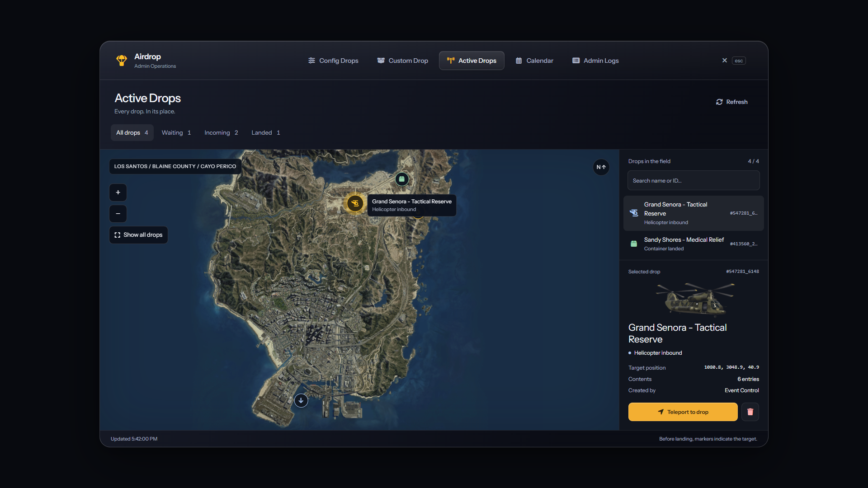
Task: Select the green container marker on map
Action: tap(401, 179)
